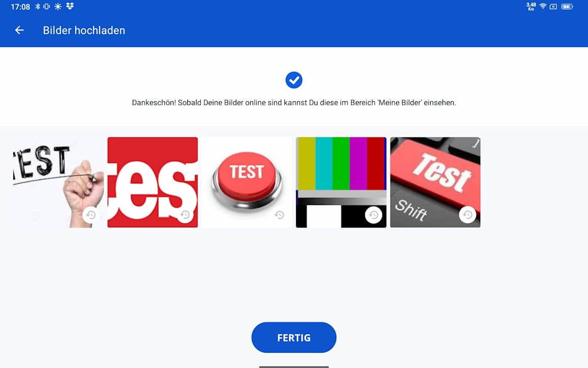Open the red TEST push-button thumbnail
The width and height of the screenshot is (588, 368).
coord(247,182)
